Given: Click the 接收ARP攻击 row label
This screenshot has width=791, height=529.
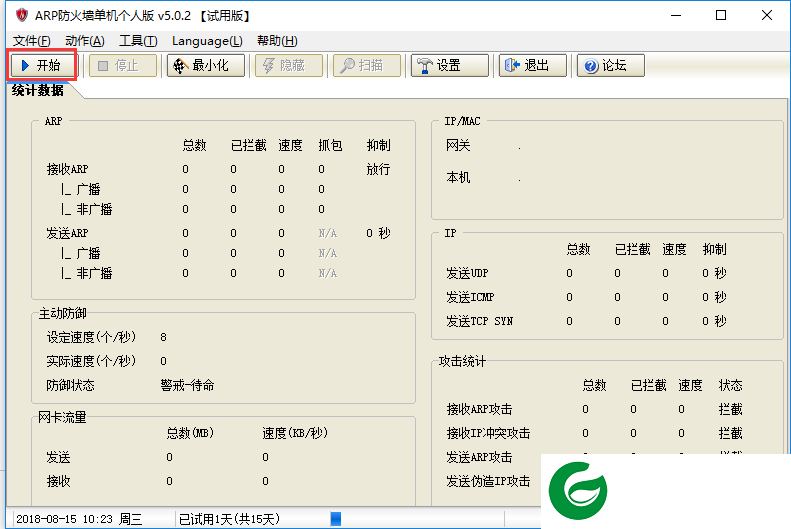Looking at the screenshot, I should pyautogui.click(x=479, y=409).
